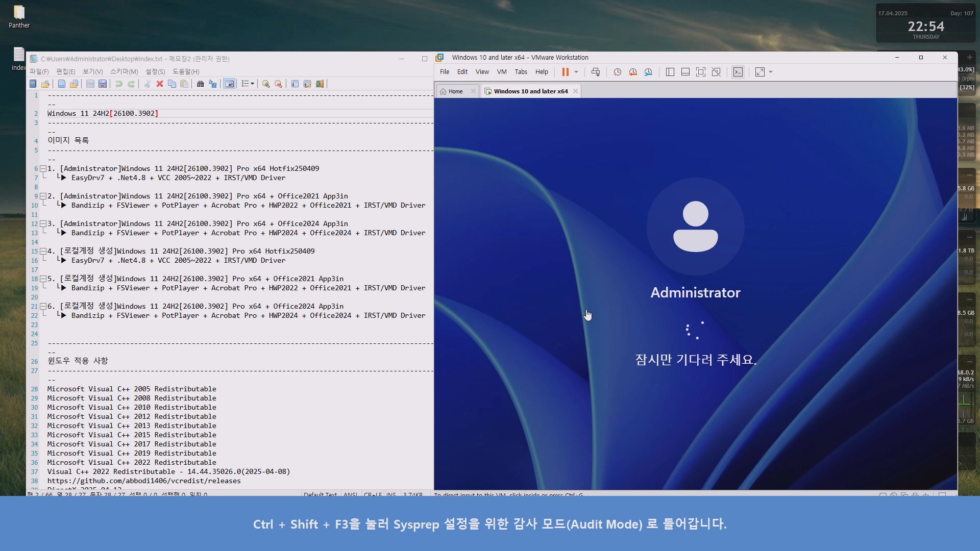Toggle the VMware library sidebar panel
Image resolution: width=980 pixels, height=551 pixels.
(670, 72)
